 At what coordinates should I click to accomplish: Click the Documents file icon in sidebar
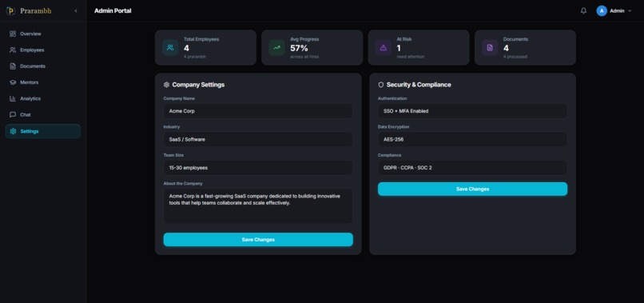pyautogui.click(x=13, y=66)
